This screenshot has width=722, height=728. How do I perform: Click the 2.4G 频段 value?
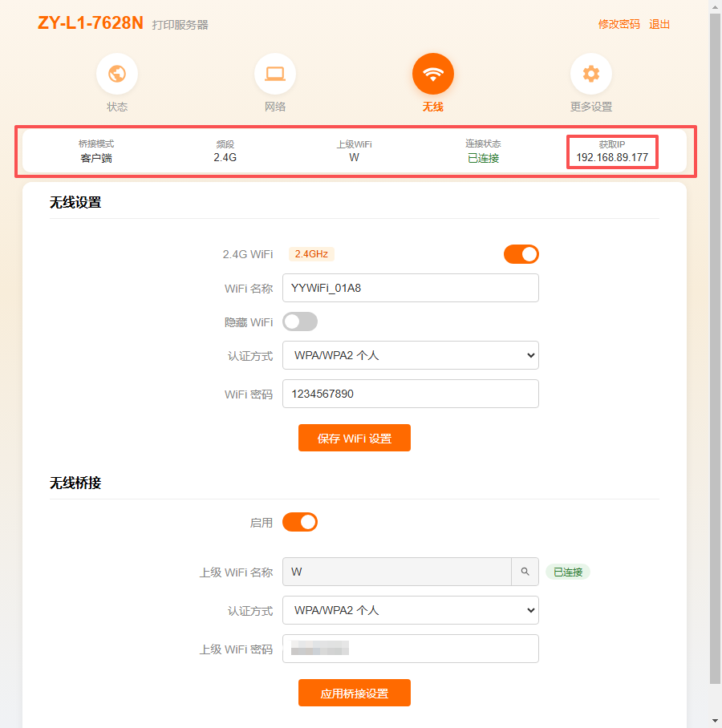tap(225, 157)
